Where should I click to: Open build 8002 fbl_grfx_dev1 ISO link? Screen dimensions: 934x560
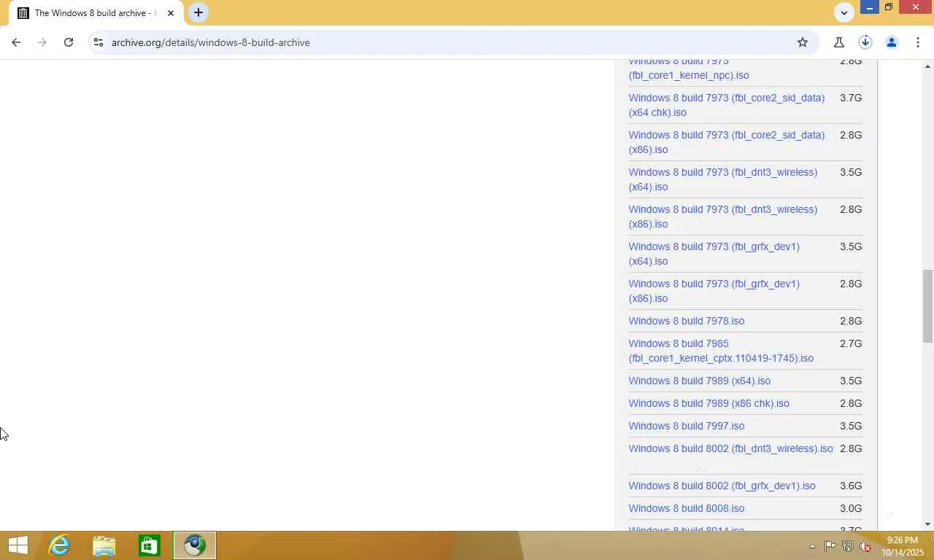tap(722, 486)
